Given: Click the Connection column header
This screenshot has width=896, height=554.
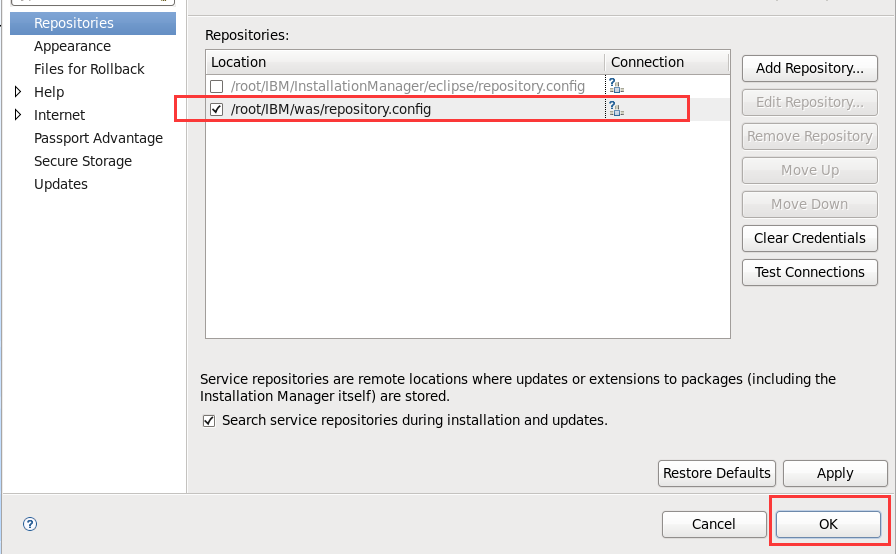Looking at the screenshot, I should [x=667, y=62].
